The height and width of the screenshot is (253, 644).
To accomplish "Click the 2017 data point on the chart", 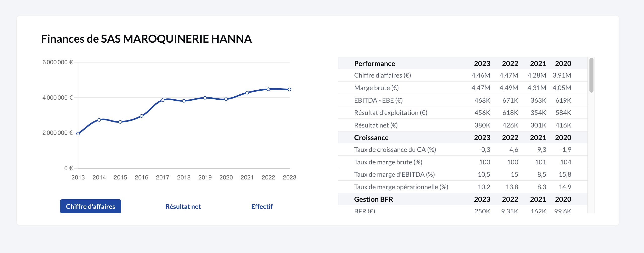I will coord(163,100).
